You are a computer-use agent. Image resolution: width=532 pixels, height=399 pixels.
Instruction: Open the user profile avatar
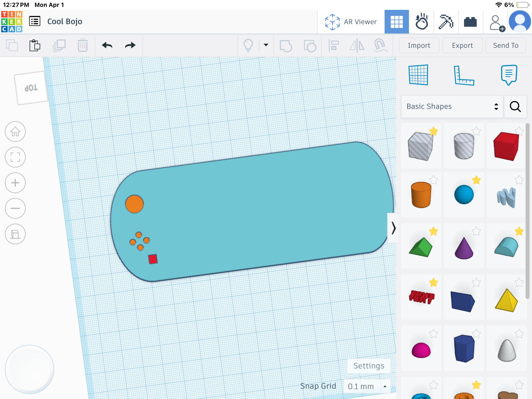tap(520, 22)
